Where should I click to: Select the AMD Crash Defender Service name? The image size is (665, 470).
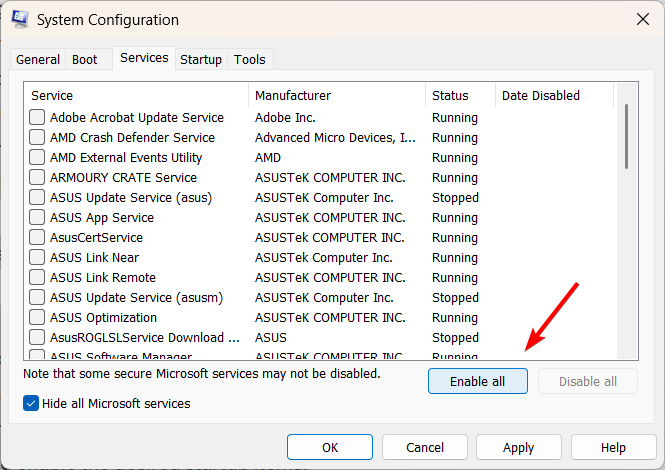tap(132, 137)
